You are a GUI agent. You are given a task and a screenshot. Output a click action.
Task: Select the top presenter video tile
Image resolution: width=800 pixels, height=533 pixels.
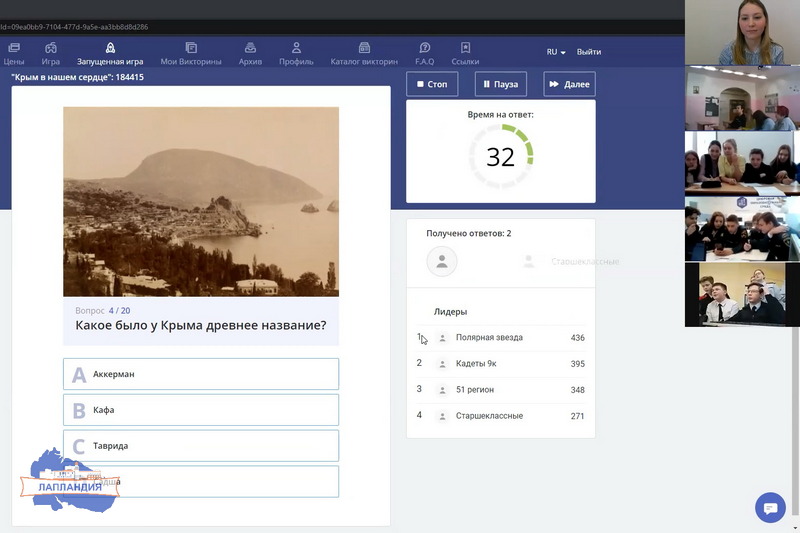742,32
